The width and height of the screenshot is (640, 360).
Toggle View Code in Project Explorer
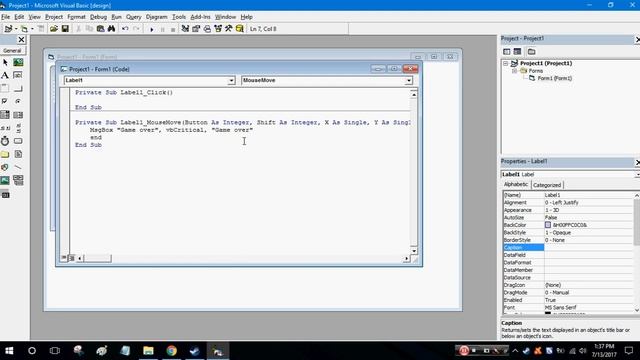507,51
